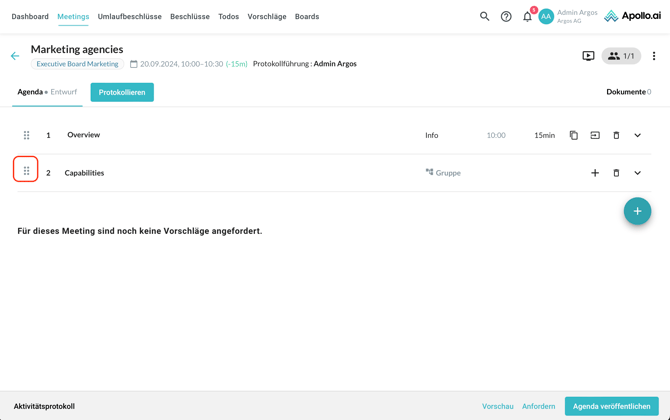This screenshot has height=420, width=670.
Task: Open the help question mark icon
Action: 506,16
